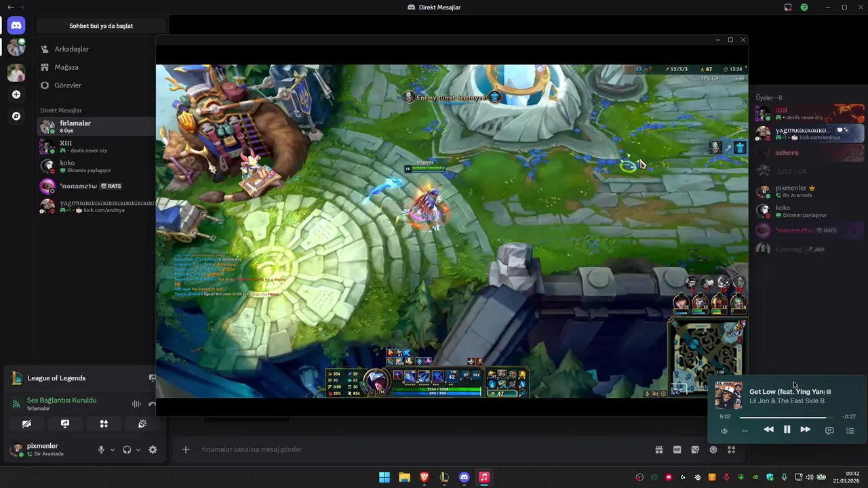The image size is (868, 488).
Task: Click Ses Bağlantısı Kuruldu connection status
Action: [x=62, y=400]
